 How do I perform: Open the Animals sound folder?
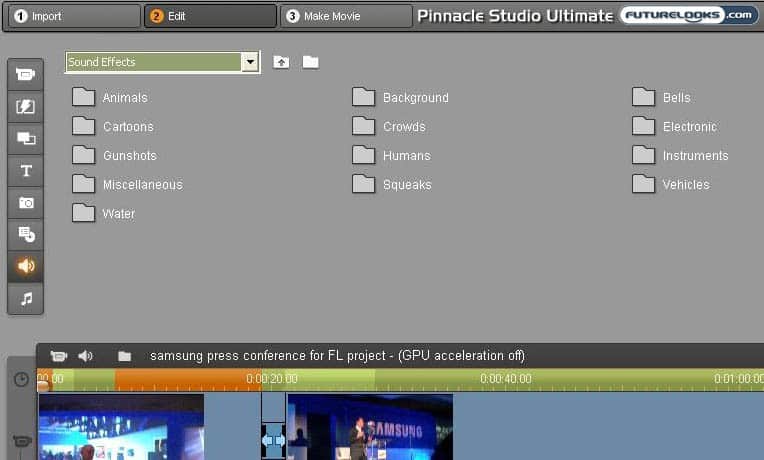point(110,98)
